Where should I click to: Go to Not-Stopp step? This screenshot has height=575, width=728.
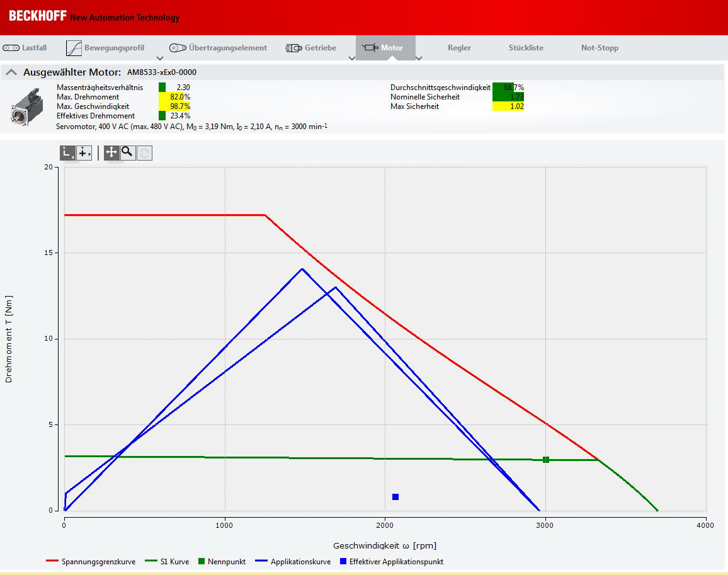(x=600, y=48)
